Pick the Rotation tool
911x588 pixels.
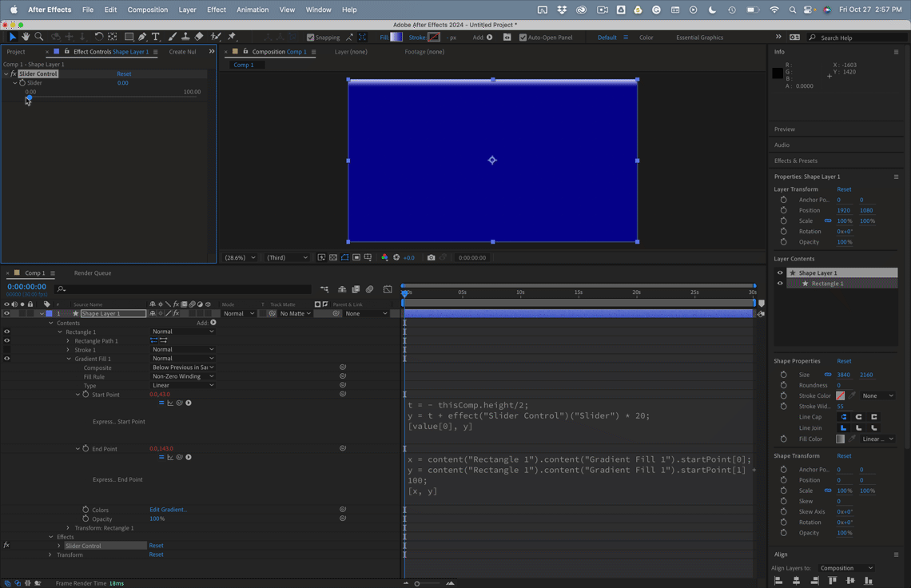tap(99, 37)
